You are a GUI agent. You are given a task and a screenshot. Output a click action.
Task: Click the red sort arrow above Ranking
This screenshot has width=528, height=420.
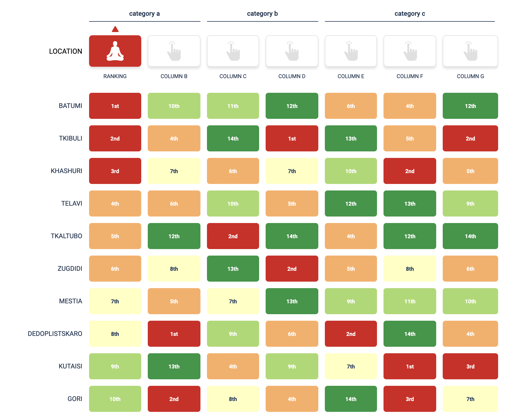(x=115, y=29)
